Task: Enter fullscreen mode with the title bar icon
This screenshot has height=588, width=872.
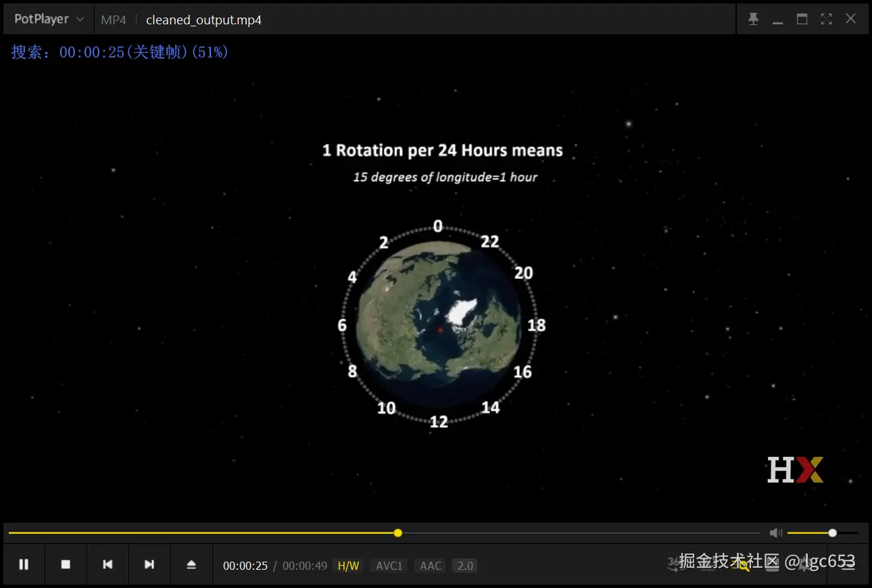Action: 826,19
